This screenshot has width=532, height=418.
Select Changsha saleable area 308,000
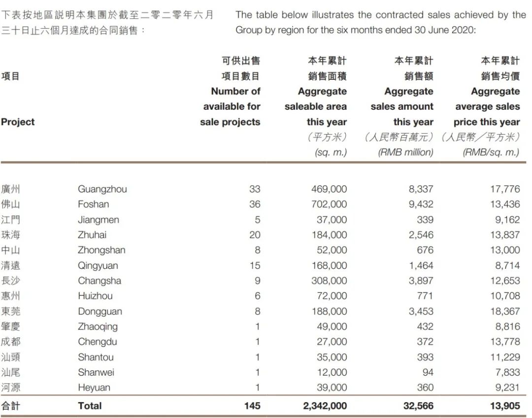[329, 281]
